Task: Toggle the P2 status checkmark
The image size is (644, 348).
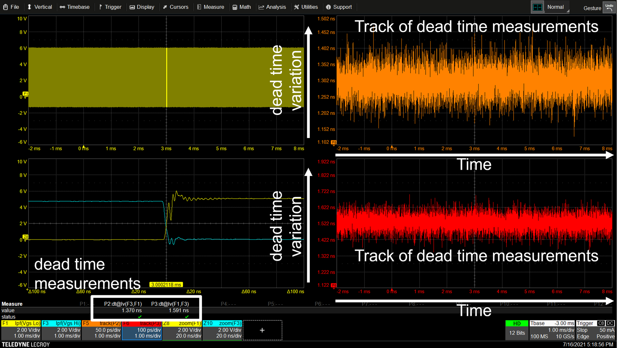Action: tap(139, 317)
